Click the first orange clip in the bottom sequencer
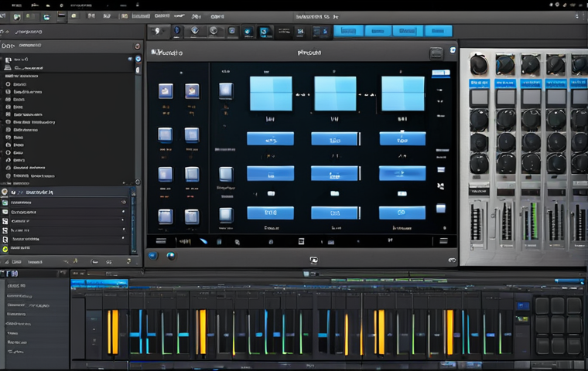This screenshot has height=371, width=588. (113, 332)
